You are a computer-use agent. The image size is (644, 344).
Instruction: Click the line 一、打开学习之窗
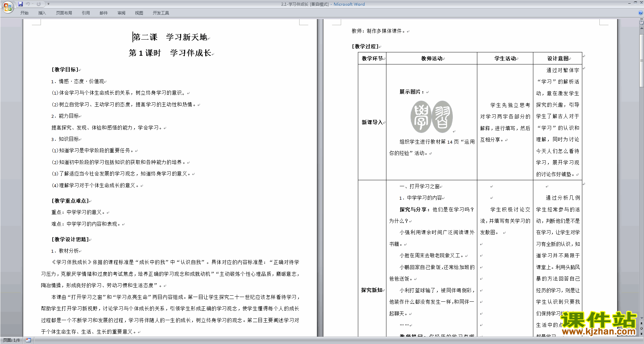419,186
